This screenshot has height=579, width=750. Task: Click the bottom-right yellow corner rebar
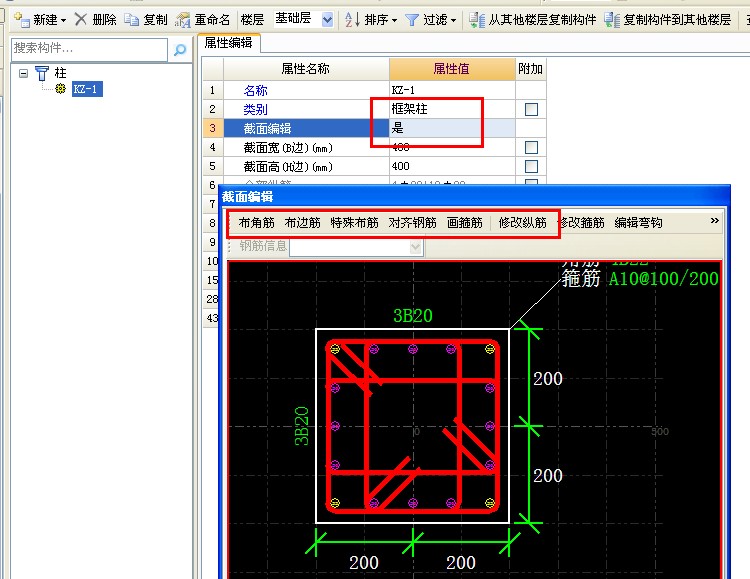tap(490, 502)
